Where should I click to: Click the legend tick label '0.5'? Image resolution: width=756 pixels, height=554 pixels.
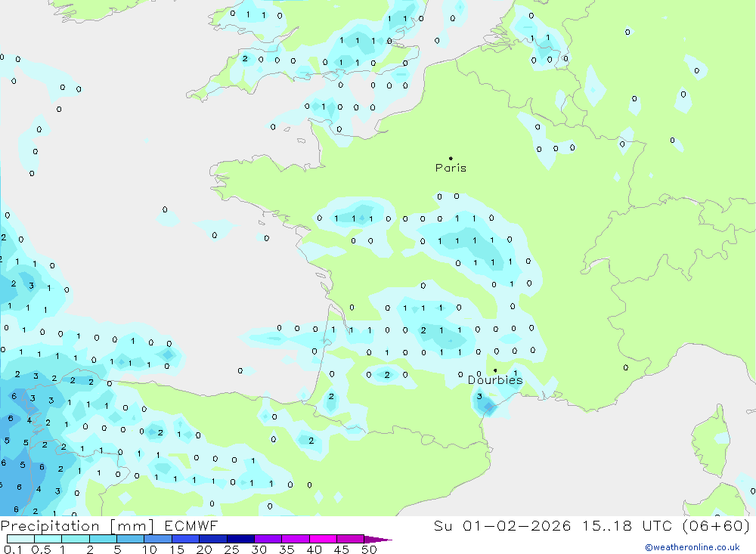[41, 549]
